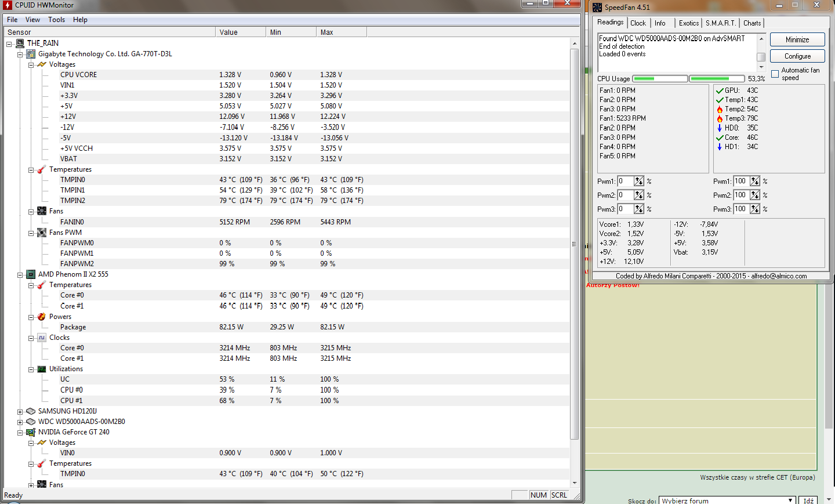Click the Configure button in SpeedFan

797,56
